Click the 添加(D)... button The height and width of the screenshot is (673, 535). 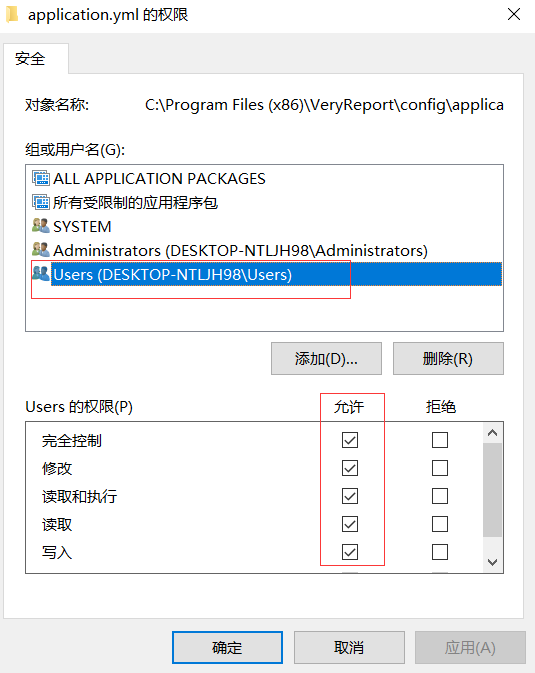(x=326, y=358)
